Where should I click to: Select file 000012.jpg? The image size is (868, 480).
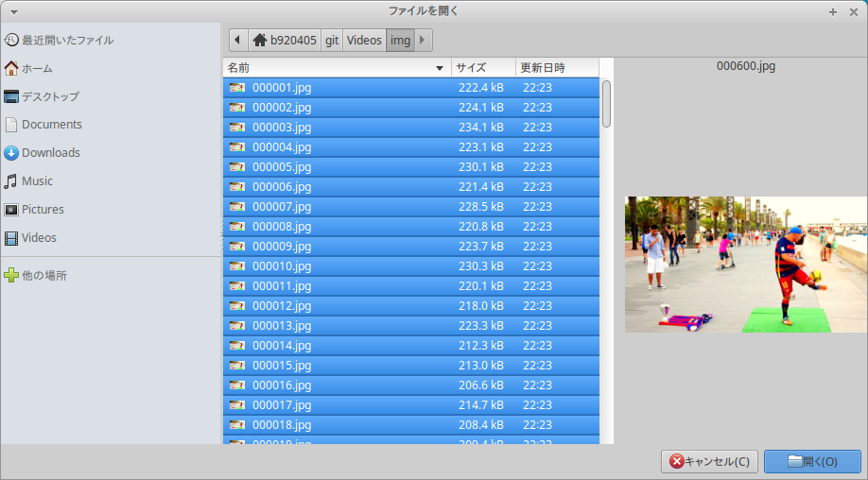[x=411, y=306]
